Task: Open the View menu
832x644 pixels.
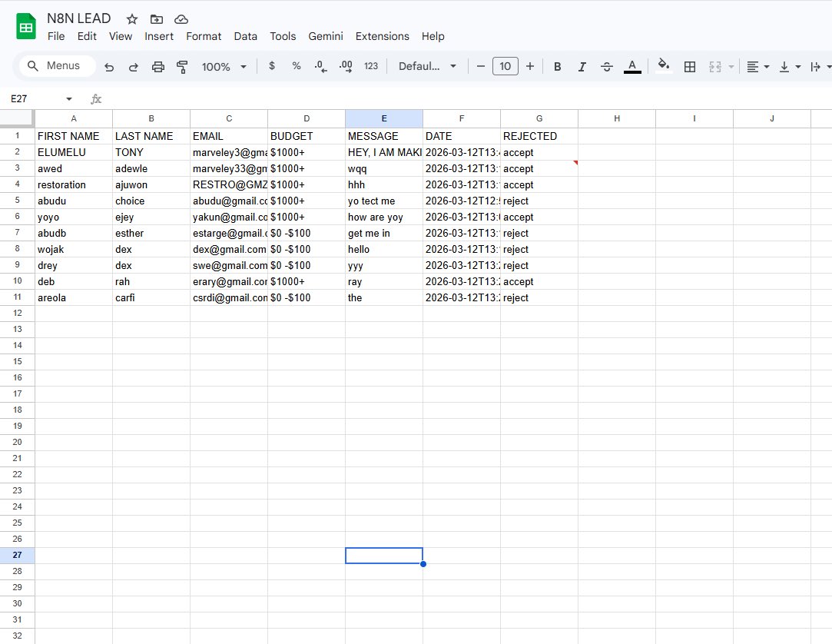Action: (121, 36)
